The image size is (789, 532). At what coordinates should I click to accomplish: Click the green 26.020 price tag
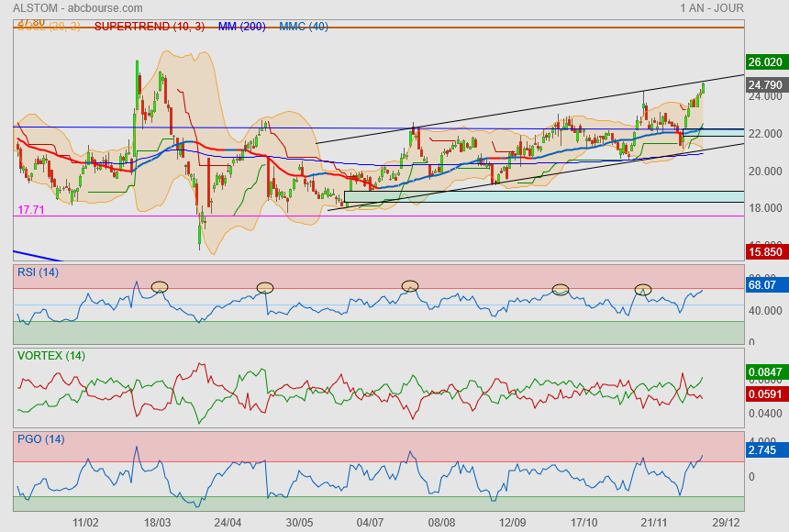(765, 62)
